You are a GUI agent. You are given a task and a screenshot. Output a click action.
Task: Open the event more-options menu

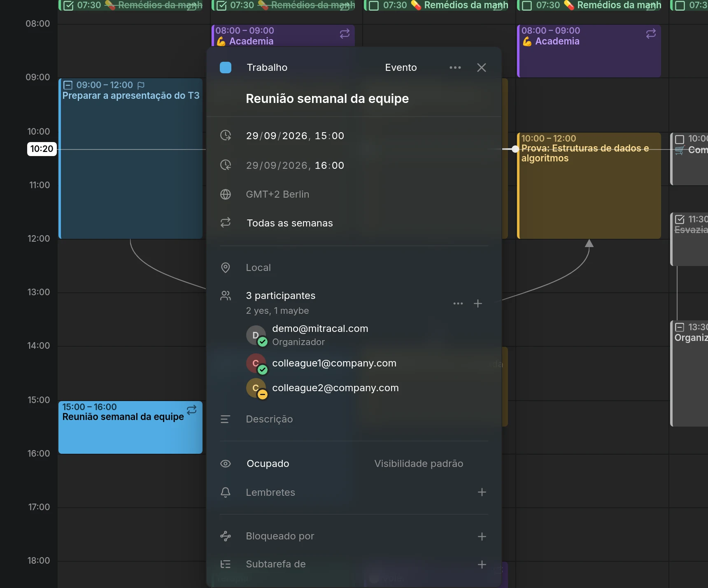(x=455, y=68)
